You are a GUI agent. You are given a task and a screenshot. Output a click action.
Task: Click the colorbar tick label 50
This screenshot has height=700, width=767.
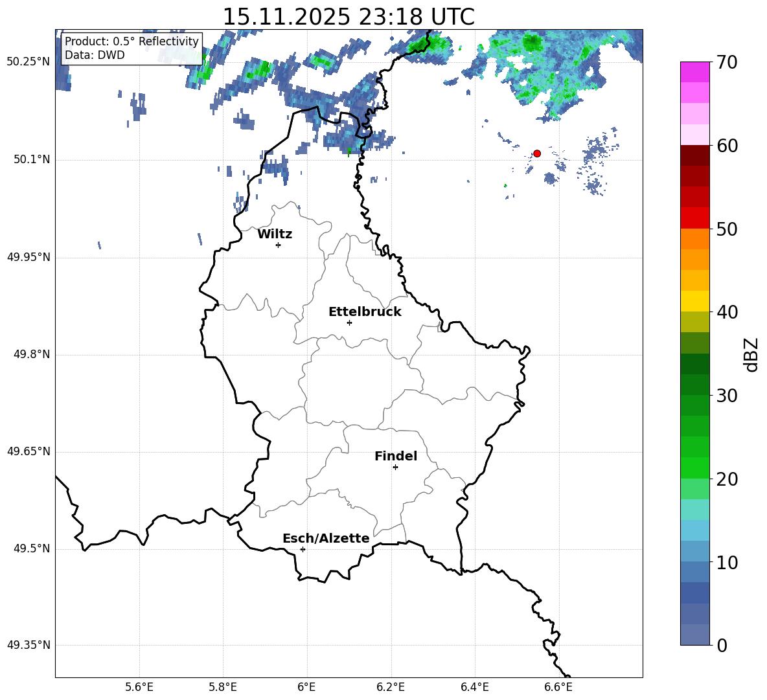pyautogui.click(x=727, y=229)
